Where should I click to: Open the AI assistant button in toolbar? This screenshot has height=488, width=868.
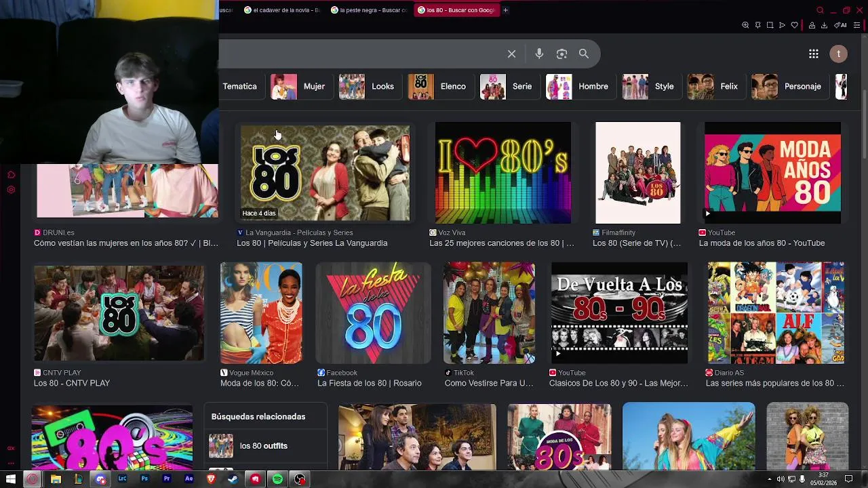(x=840, y=25)
